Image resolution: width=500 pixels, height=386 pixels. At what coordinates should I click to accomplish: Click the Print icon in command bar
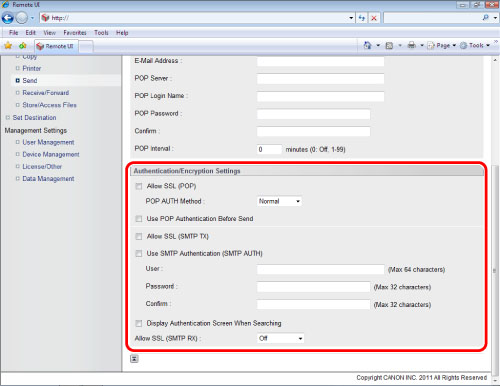click(412, 45)
